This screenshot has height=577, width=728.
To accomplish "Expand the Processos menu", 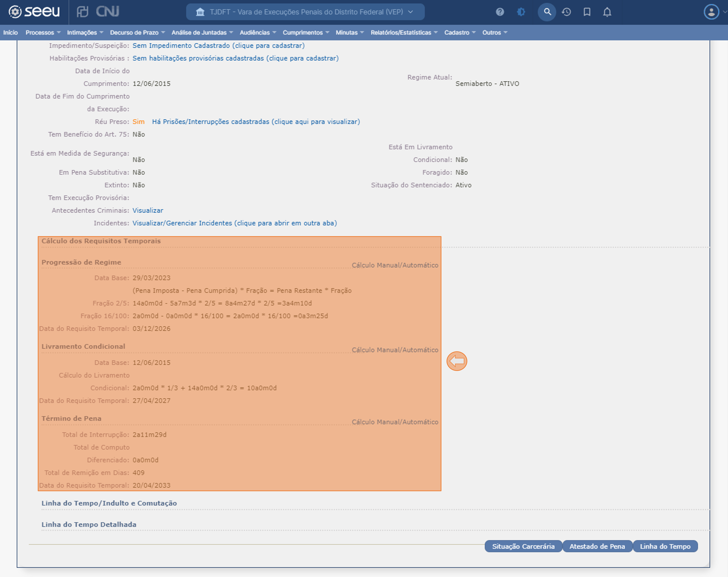I will pyautogui.click(x=42, y=32).
